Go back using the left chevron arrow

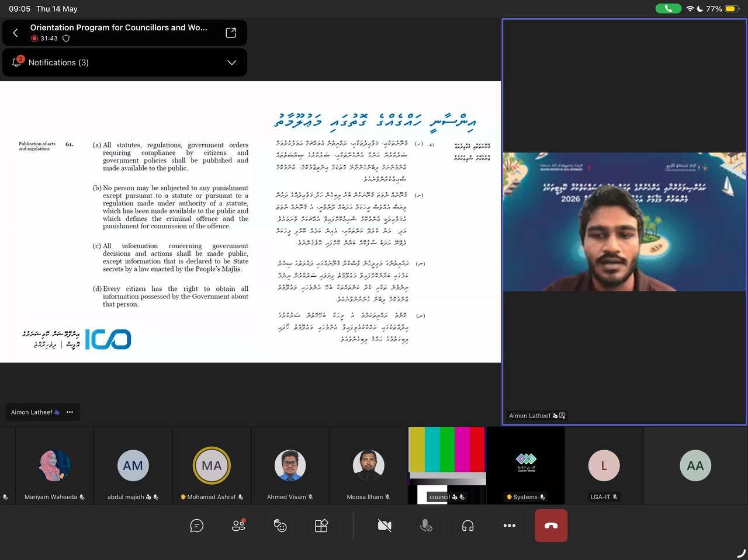pos(16,33)
